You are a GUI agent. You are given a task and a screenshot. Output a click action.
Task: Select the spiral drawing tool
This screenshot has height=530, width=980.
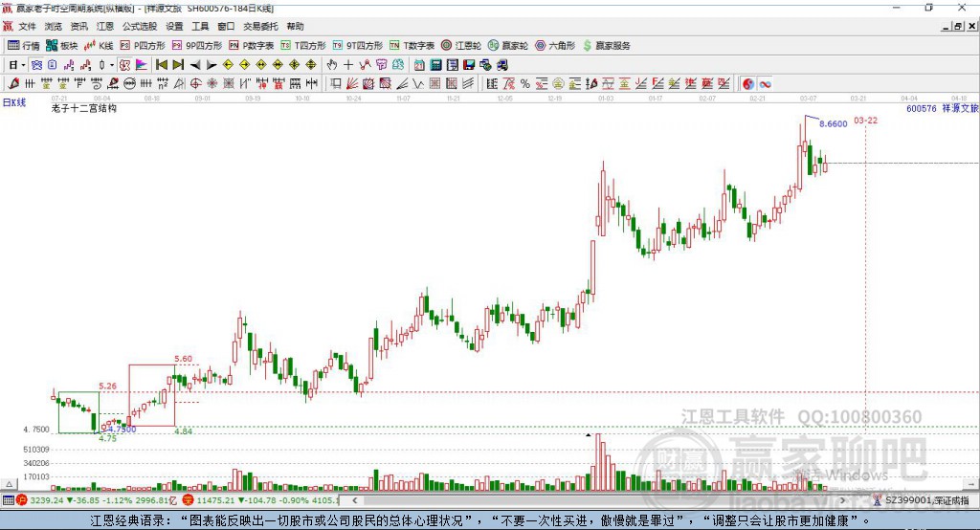pos(97,84)
